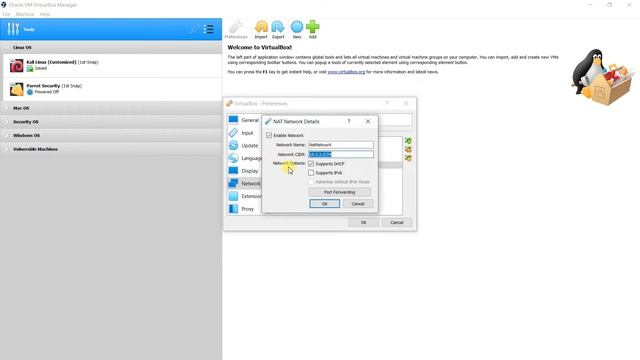This screenshot has height=360, width=640.
Task: Click the Import appliance toolbar icon
Action: [x=261, y=27]
